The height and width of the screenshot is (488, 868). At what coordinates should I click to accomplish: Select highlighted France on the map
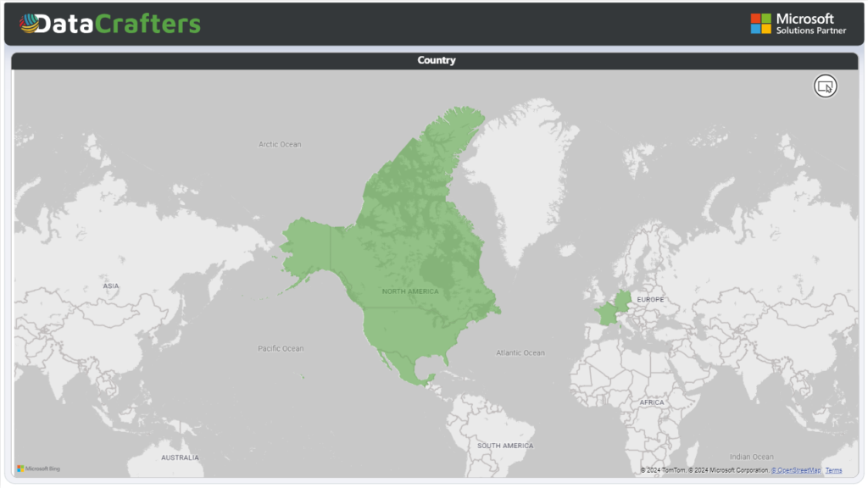pyautogui.click(x=607, y=313)
